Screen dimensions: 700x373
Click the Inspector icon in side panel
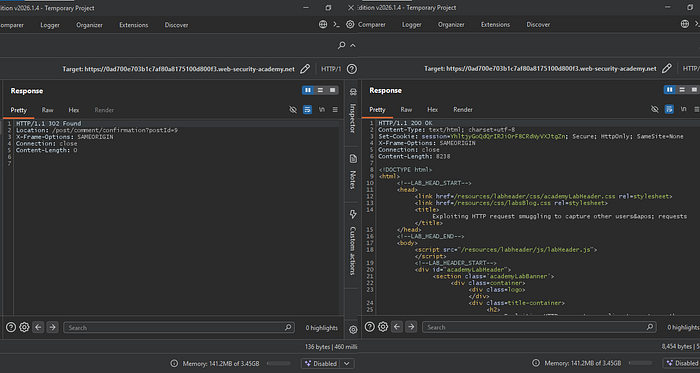(353, 92)
